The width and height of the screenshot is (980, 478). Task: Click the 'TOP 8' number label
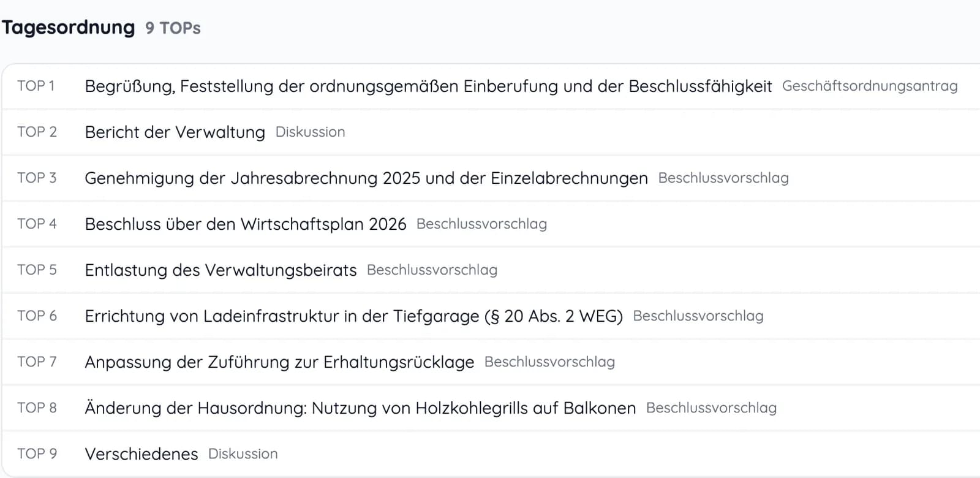point(37,408)
